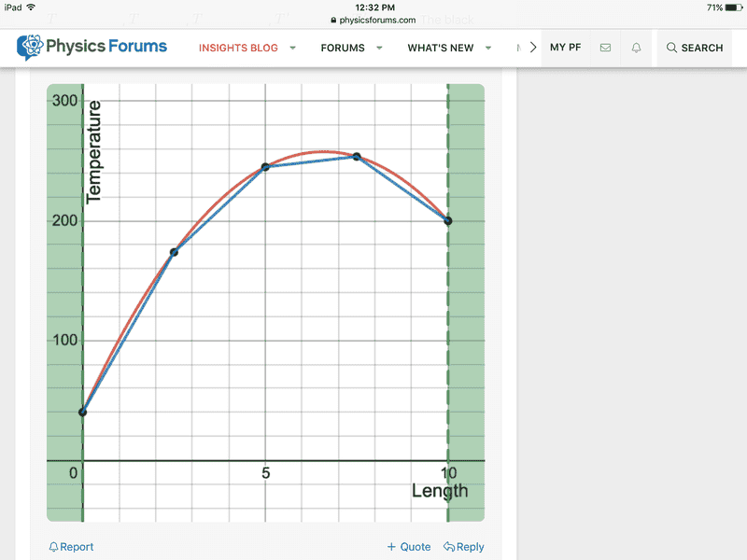Image resolution: width=747 pixels, height=560 pixels.
Task: Open the Forums menu item
Action: (343, 49)
